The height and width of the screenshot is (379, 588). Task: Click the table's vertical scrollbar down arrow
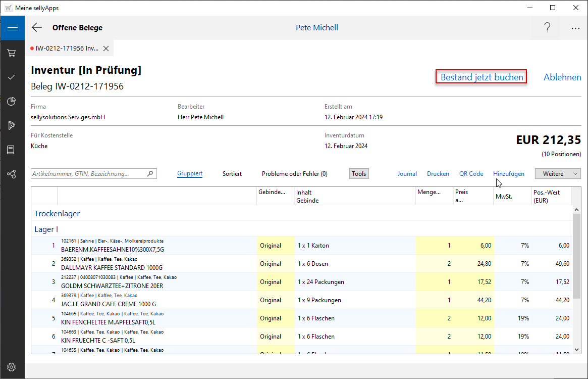(576, 350)
